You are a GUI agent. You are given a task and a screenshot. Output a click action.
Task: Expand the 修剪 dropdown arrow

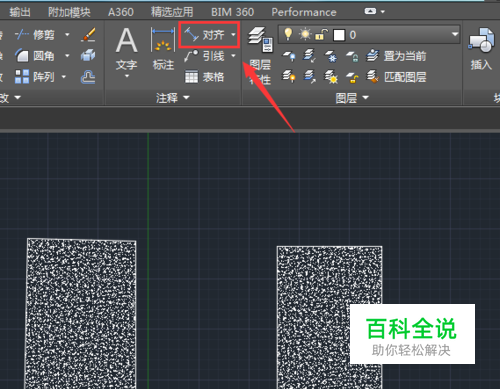point(67,35)
